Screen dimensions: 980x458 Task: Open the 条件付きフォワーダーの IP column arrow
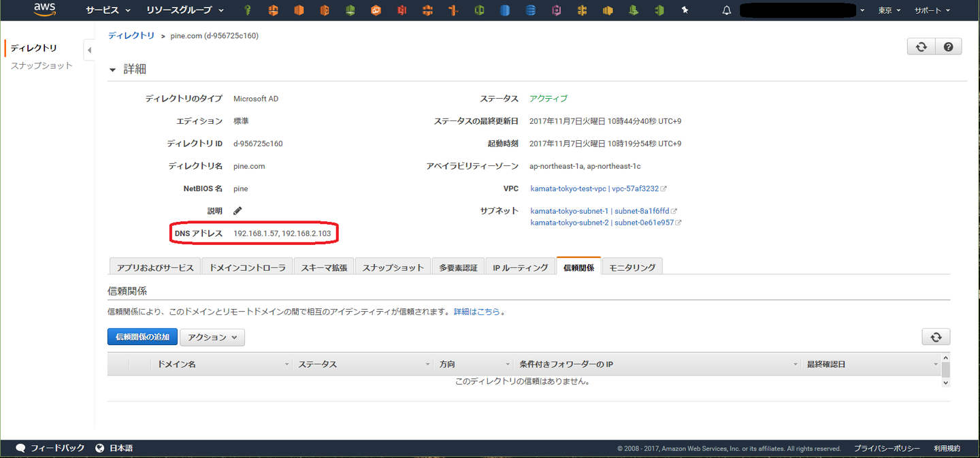[x=795, y=365]
